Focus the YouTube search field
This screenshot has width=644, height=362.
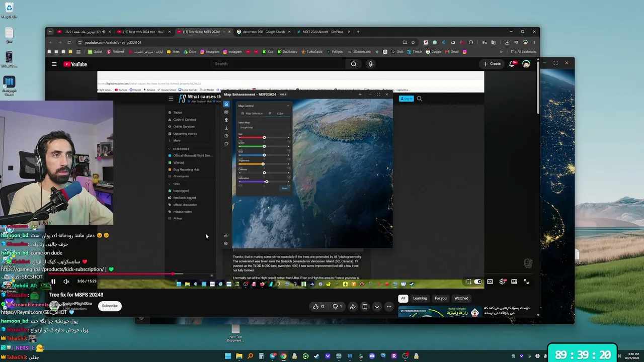(x=278, y=64)
